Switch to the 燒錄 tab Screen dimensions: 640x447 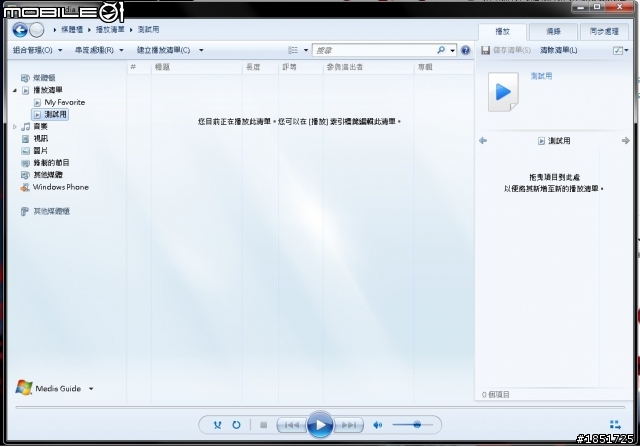click(x=553, y=31)
